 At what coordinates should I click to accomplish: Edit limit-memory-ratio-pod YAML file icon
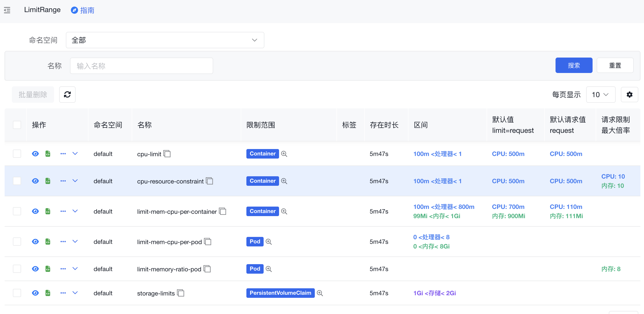click(x=48, y=269)
